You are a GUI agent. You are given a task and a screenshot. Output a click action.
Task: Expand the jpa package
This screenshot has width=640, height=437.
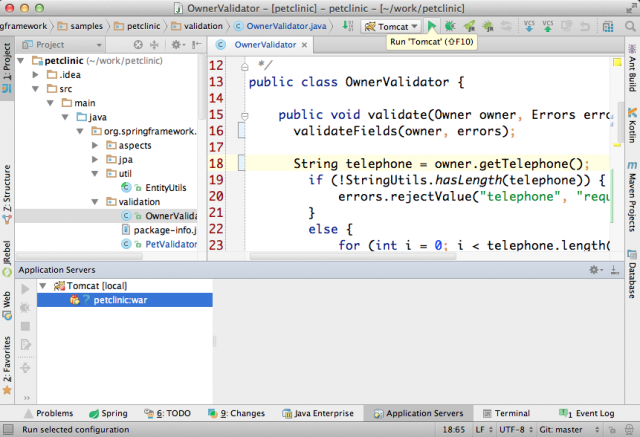[95, 160]
